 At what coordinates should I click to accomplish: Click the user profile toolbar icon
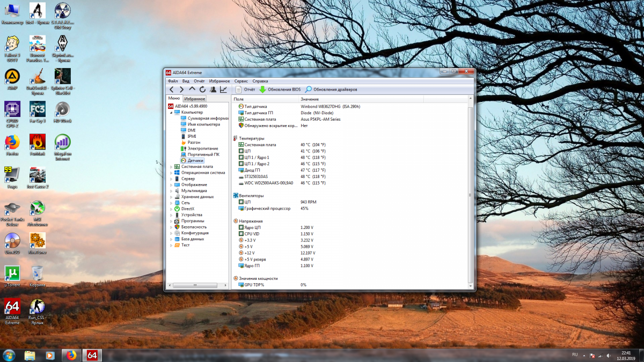click(213, 90)
